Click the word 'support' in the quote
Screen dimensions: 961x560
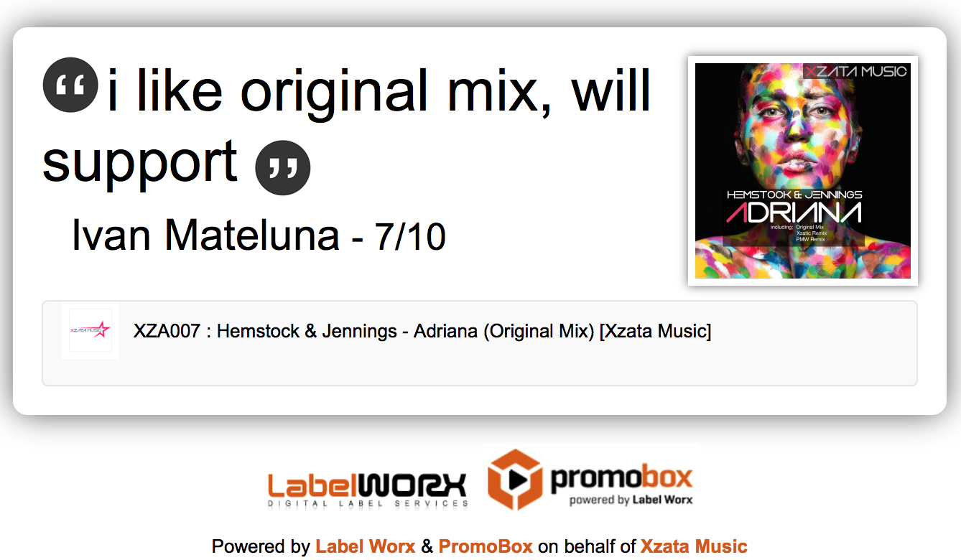coord(140,162)
